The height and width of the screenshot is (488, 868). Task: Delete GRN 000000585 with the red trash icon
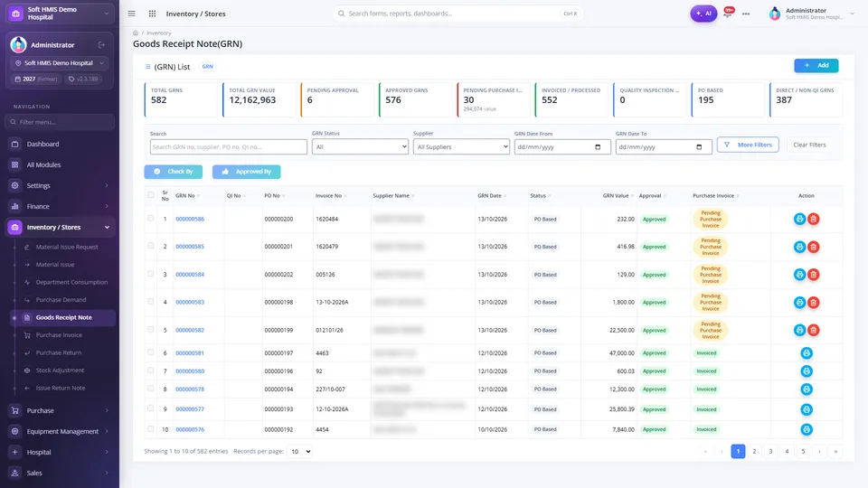813,247
